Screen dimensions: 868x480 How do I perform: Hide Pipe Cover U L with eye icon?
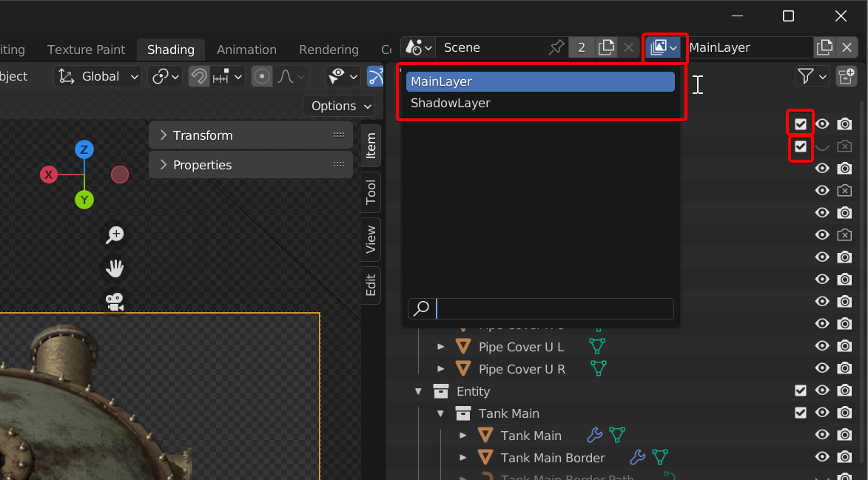[822, 347]
